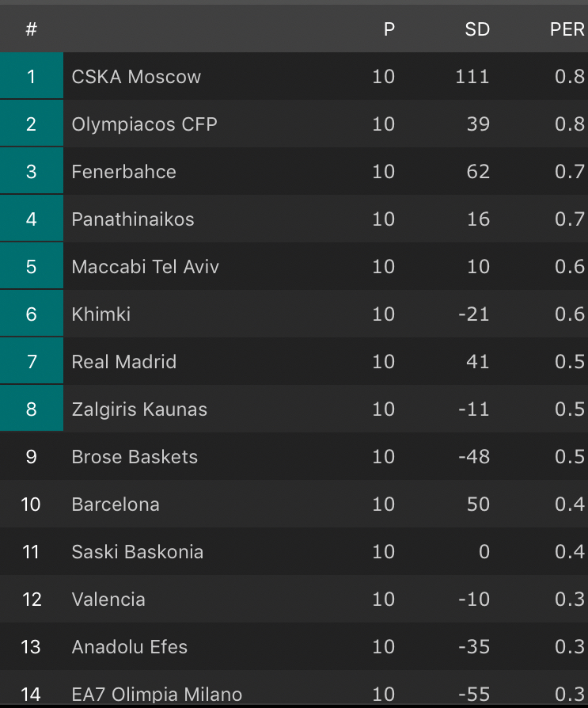Tap Fenerbahce team name
This screenshot has width=588, height=708.
click(x=123, y=172)
